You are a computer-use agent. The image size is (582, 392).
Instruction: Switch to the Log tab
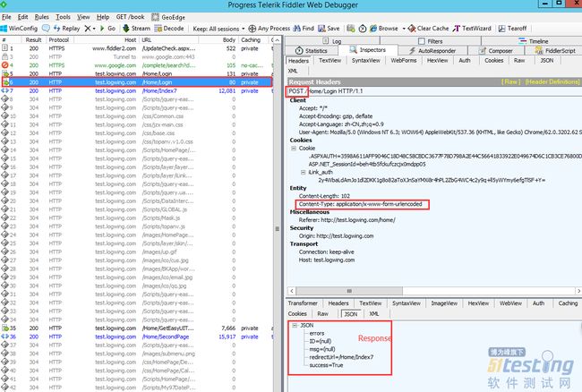point(332,41)
